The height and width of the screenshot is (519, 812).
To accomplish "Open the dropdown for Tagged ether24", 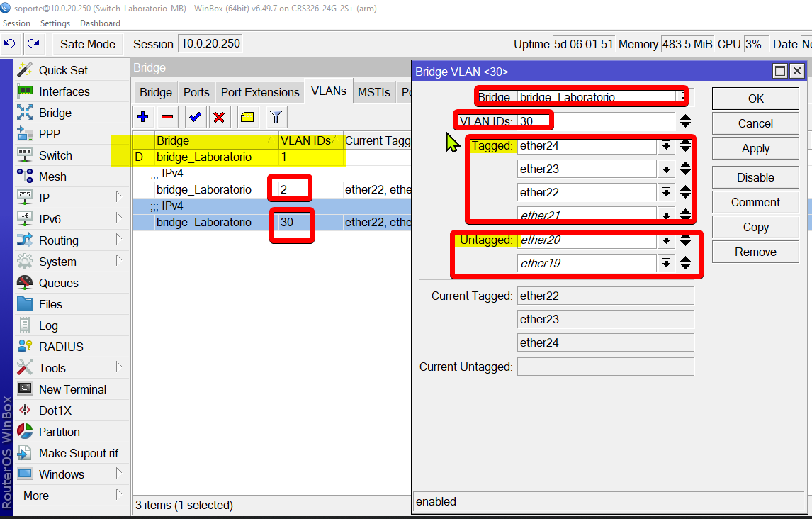I will (666, 146).
